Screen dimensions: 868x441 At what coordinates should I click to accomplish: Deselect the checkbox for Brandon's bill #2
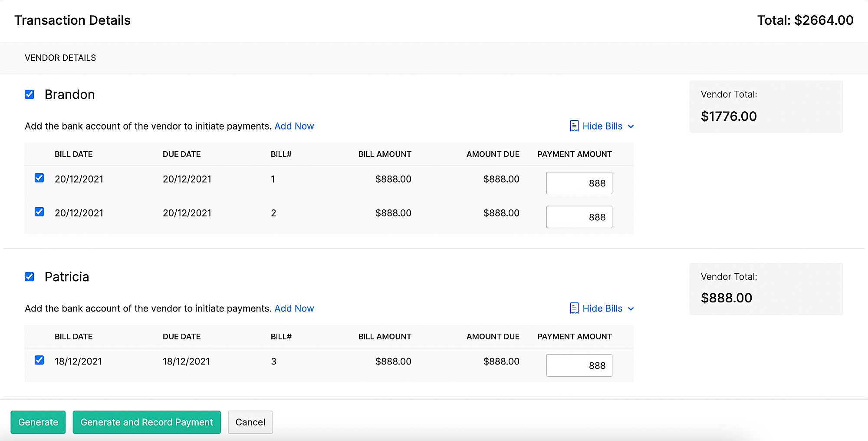pos(39,212)
